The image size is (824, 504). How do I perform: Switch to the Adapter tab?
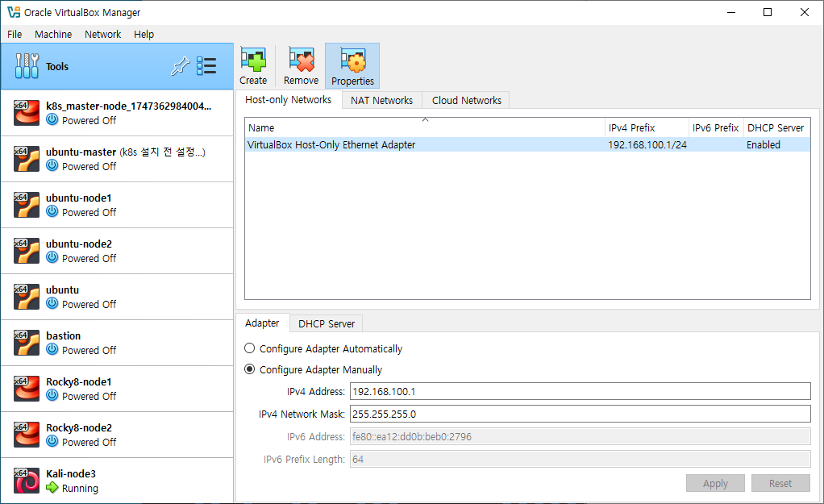(262, 323)
